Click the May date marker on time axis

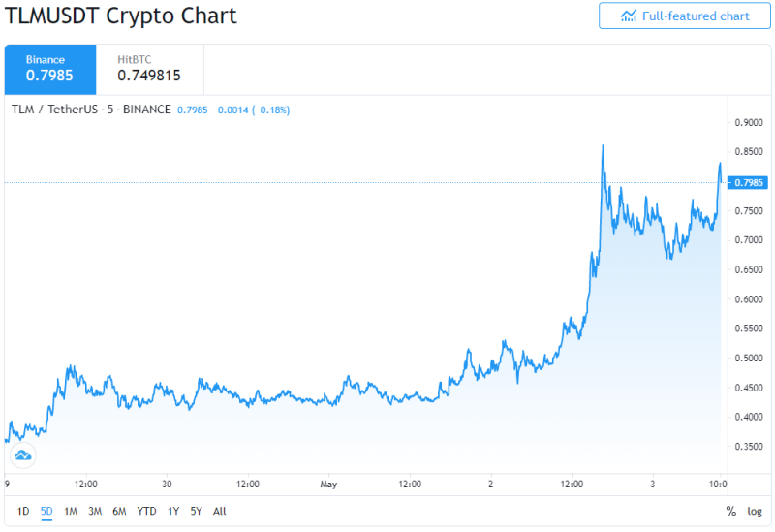click(x=328, y=485)
